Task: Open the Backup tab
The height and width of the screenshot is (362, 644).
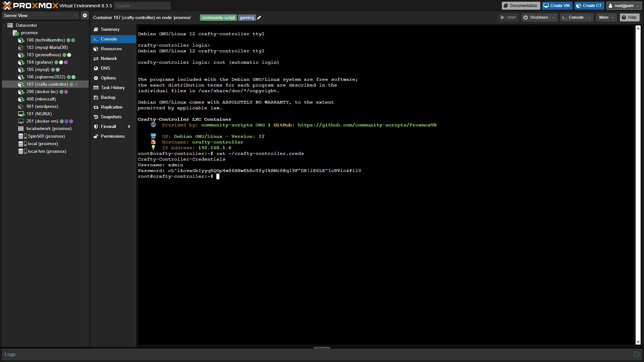Action: (113, 98)
